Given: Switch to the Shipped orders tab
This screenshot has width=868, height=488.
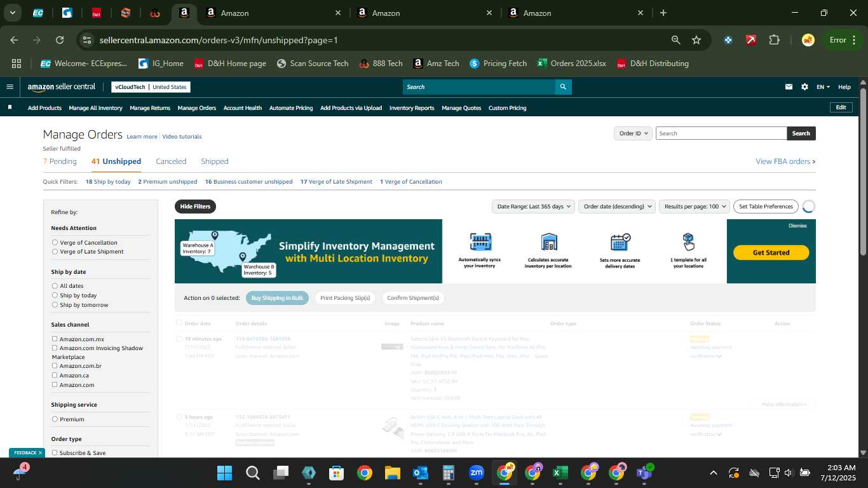Looking at the screenshot, I should click(x=214, y=161).
